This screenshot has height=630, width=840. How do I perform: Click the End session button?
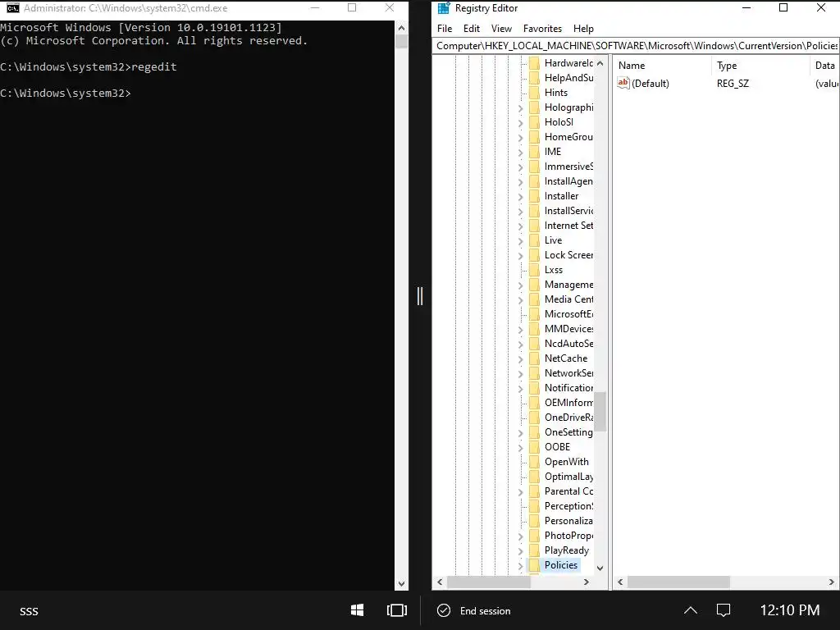pos(474,610)
